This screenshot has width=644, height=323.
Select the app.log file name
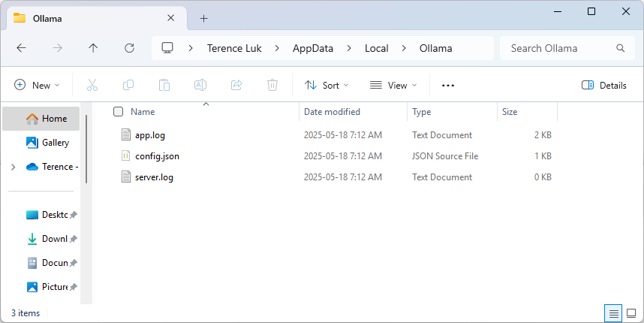(150, 135)
